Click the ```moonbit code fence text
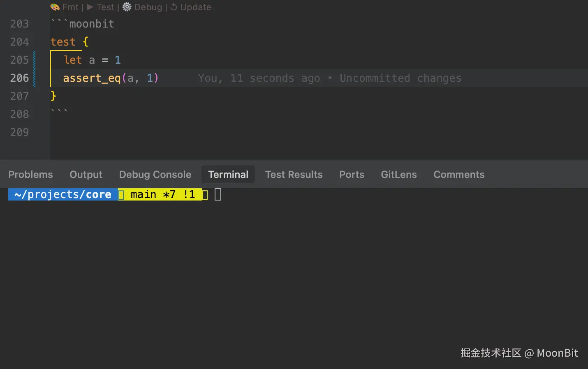Viewport: 588px width, 369px height. point(82,24)
